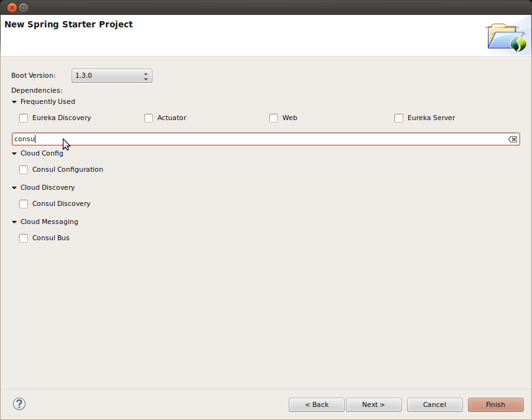Click the Spring project wizard folder icon
The width and height of the screenshot is (532, 420).
[505, 37]
